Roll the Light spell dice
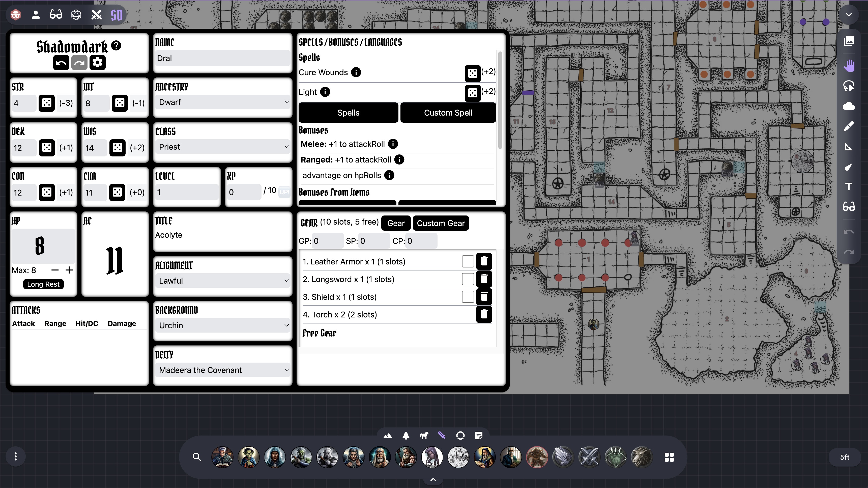 (472, 93)
